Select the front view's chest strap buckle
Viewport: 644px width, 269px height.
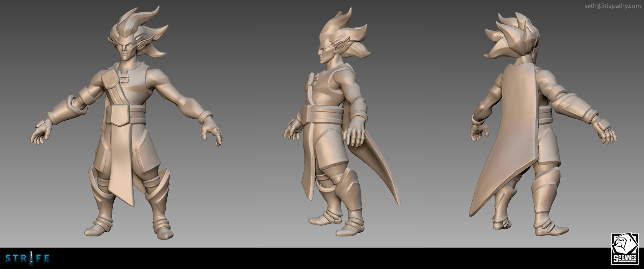(123, 78)
